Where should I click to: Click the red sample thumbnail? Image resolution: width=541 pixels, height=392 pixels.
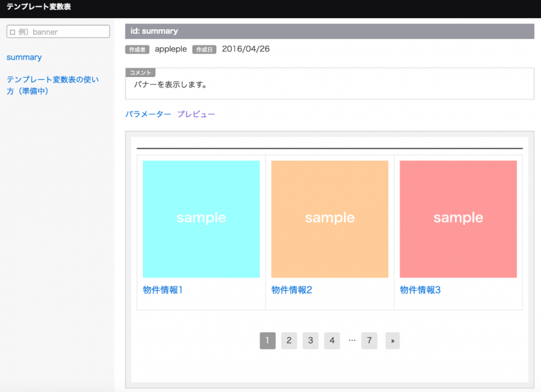click(x=458, y=219)
